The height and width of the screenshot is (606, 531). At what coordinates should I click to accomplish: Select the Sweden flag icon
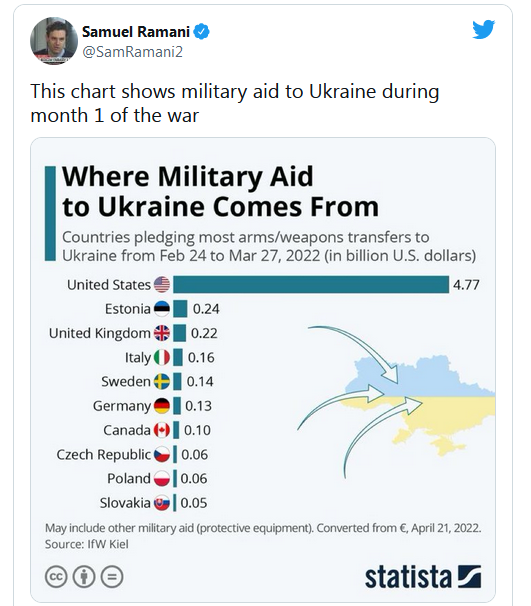[x=162, y=382]
